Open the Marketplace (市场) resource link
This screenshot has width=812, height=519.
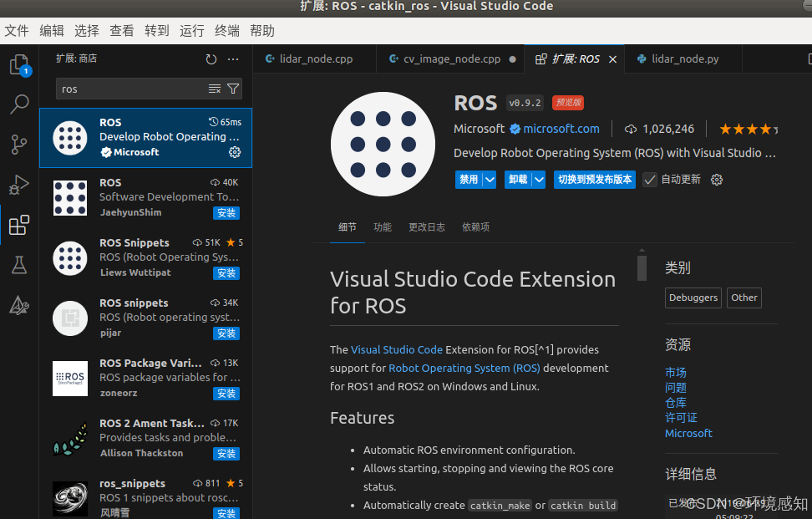(x=676, y=373)
